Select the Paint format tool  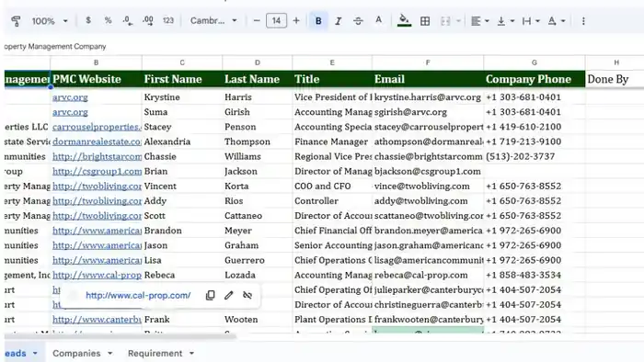coord(16,21)
